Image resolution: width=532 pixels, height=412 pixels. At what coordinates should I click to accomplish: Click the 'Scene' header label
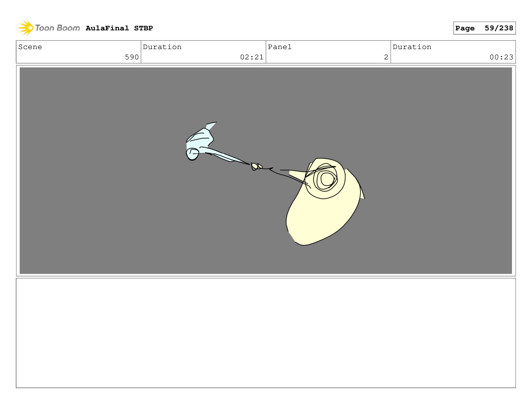pyautogui.click(x=30, y=47)
